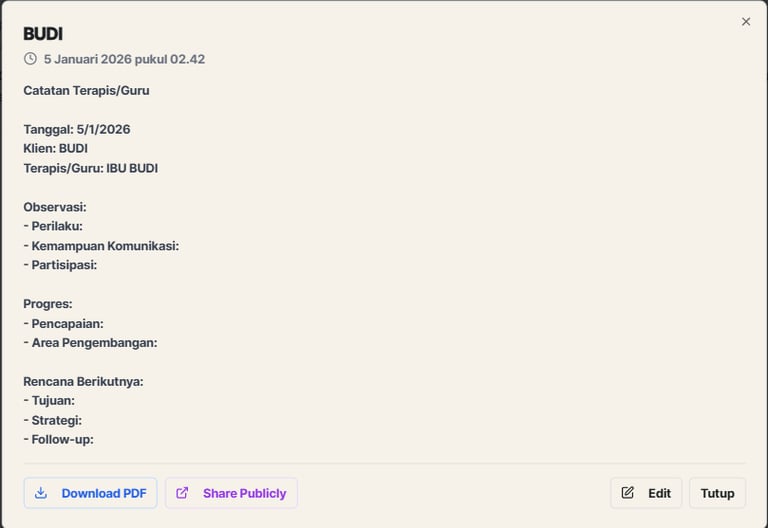Click the clock icon beside the timestamp
This screenshot has height=528, width=768.
pyautogui.click(x=30, y=59)
